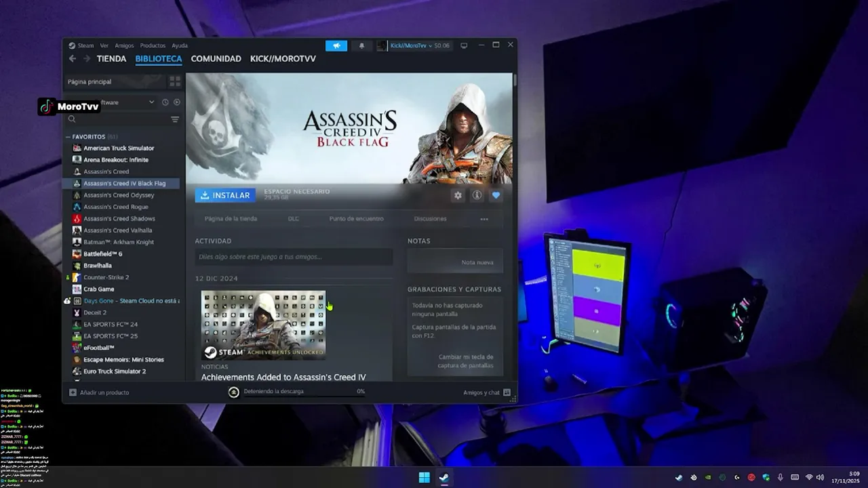868x488 pixels.
Task: Click the main content scrollbar
Action: 515,80
